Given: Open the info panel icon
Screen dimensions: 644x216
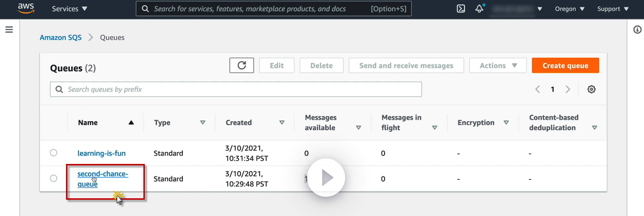Looking at the screenshot, I should pos(637,30).
